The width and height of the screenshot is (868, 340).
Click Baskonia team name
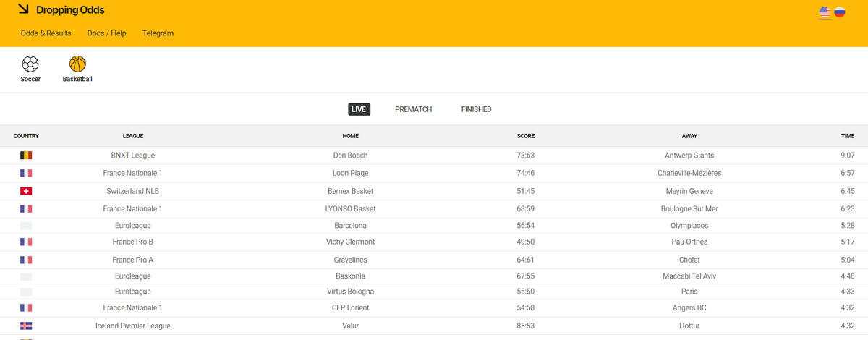351,276
